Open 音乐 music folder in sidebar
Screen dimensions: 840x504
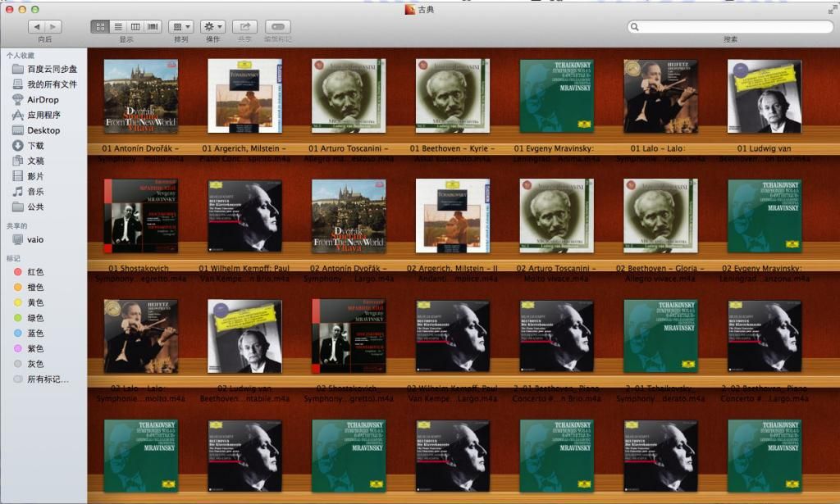click(x=35, y=192)
